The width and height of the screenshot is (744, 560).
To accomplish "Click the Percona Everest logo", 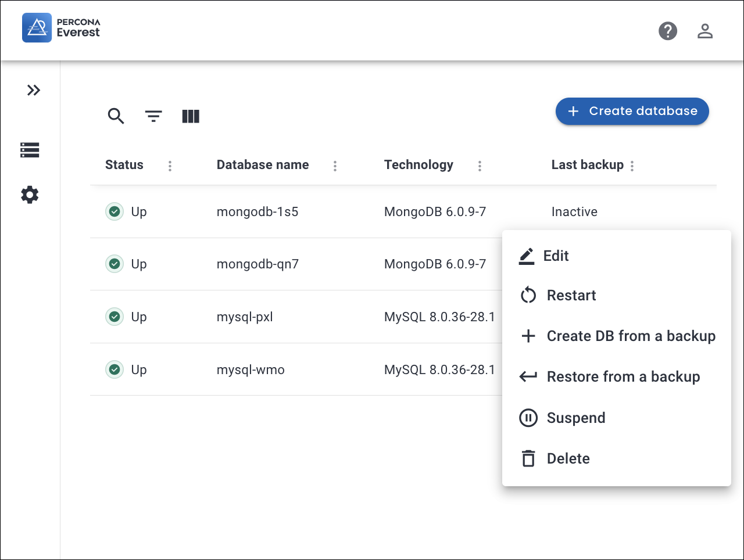I will 61,28.
